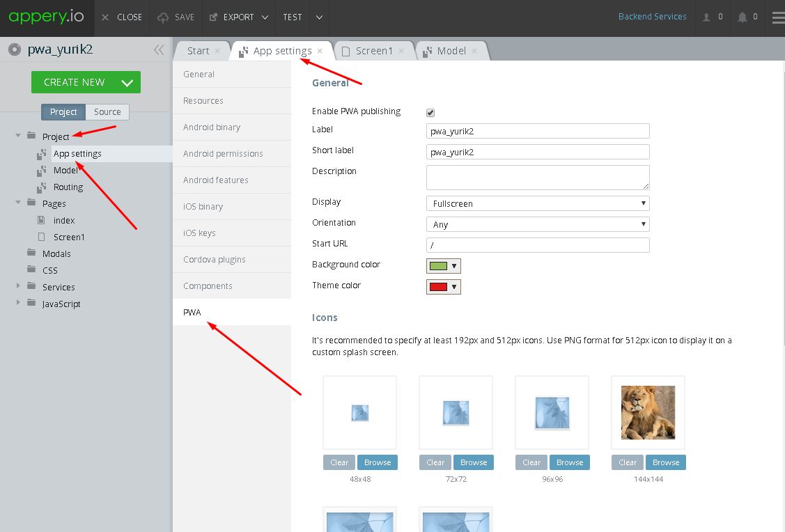The image size is (785, 532).
Task: Click the TEST button
Action: click(x=293, y=17)
